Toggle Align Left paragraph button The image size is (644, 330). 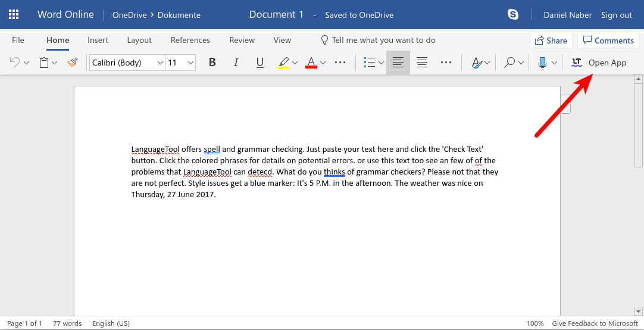(x=398, y=63)
